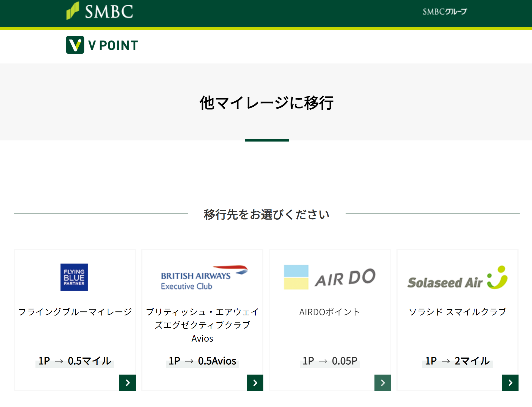Click the AIR DO logo
The height and width of the screenshot is (407, 532).
pos(330,277)
